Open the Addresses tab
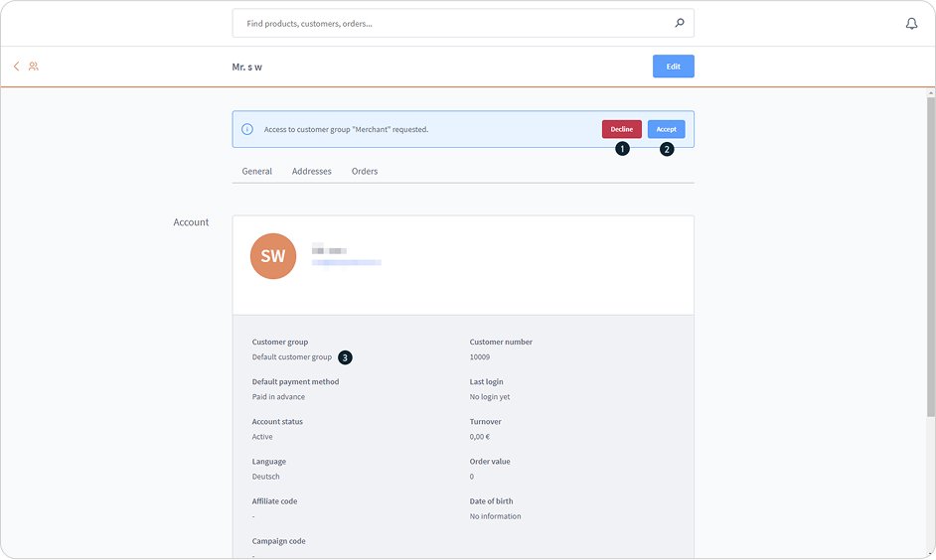The image size is (936, 560). (312, 172)
